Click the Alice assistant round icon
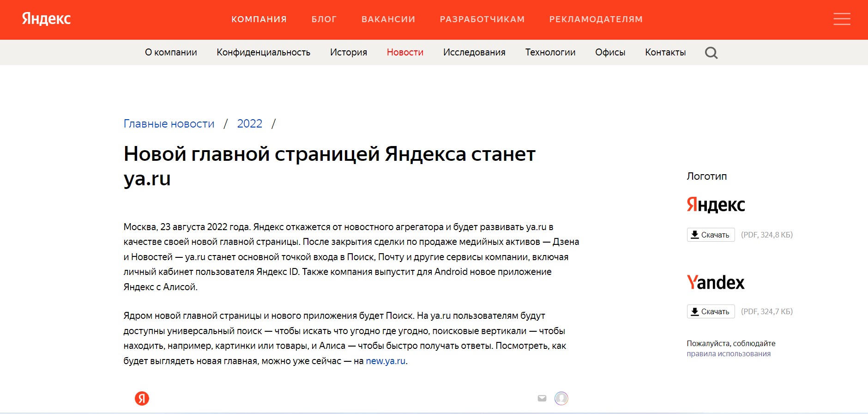Image resolution: width=868 pixels, height=414 pixels. (561, 398)
